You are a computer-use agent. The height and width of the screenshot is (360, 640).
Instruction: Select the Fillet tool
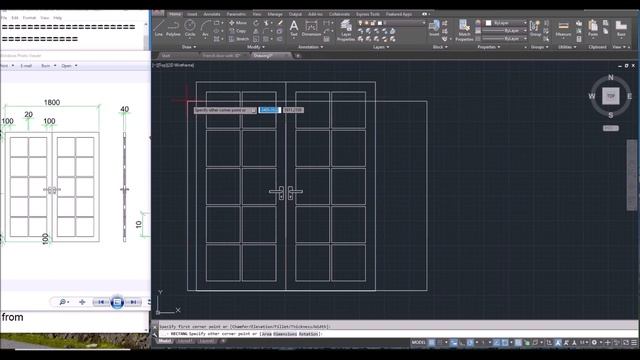(267, 31)
